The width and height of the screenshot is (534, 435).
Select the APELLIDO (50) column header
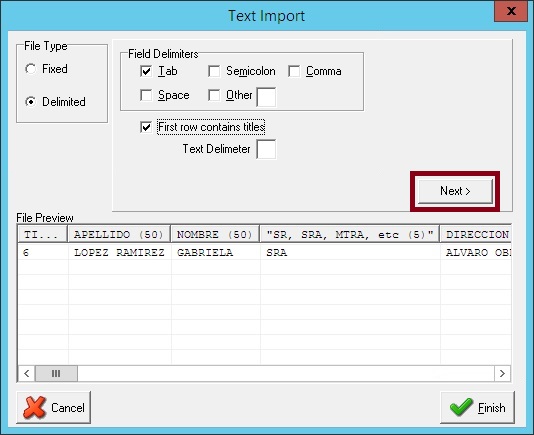[119, 234]
